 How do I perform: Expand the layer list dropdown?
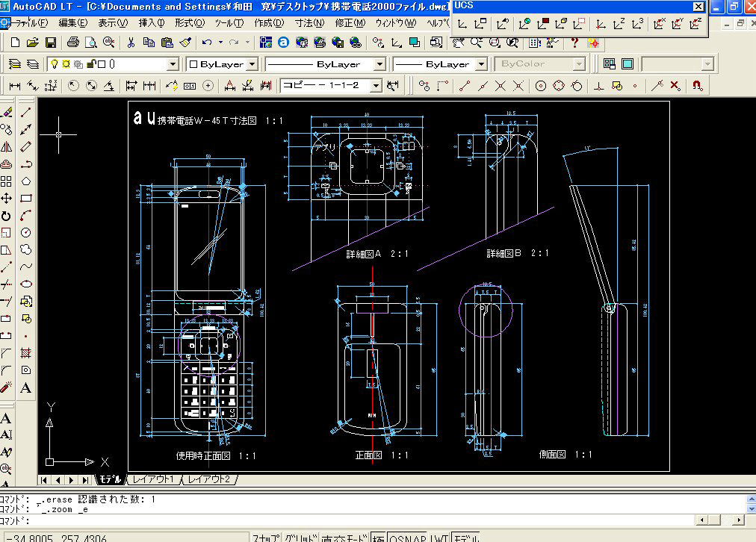(x=173, y=64)
